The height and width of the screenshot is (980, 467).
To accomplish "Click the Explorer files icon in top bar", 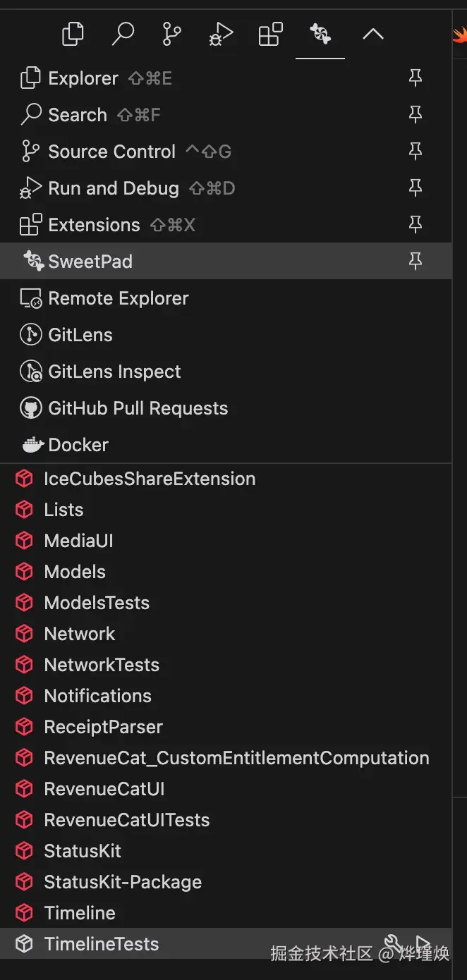I will [73, 34].
